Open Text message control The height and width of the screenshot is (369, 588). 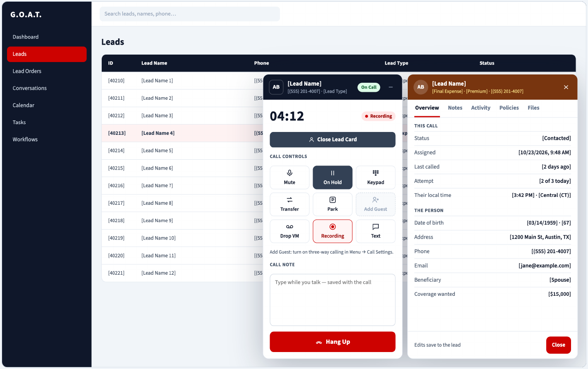pyautogui.click(x=375, y=231)
